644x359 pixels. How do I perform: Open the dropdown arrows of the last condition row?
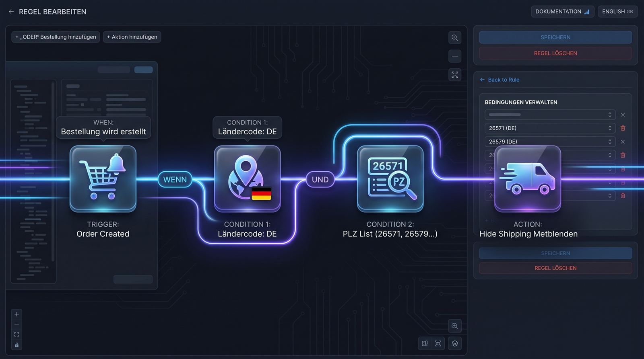click(610, 195)
